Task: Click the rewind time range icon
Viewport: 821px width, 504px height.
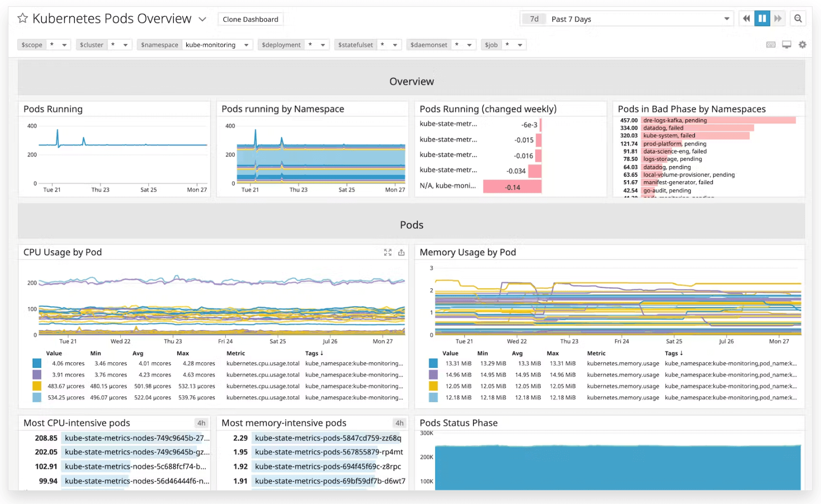Action: pos(746,19)
